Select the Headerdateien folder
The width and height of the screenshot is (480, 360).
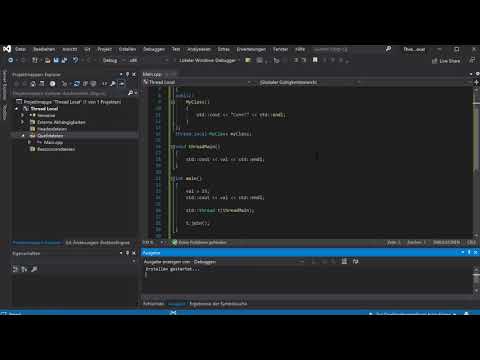(52, 129)
